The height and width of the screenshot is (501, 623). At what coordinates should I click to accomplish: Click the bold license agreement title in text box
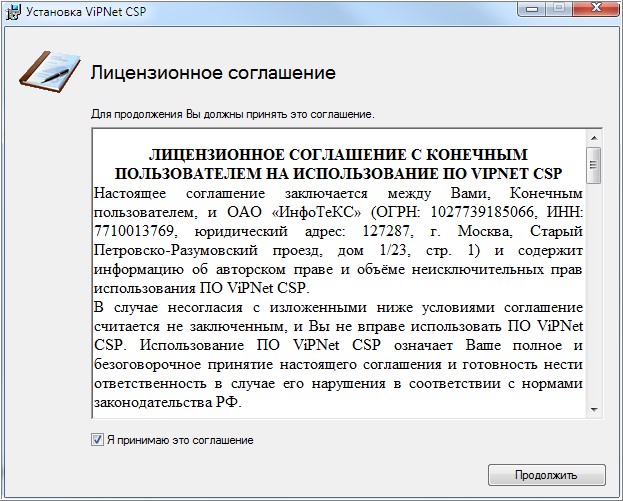[337, 165]
